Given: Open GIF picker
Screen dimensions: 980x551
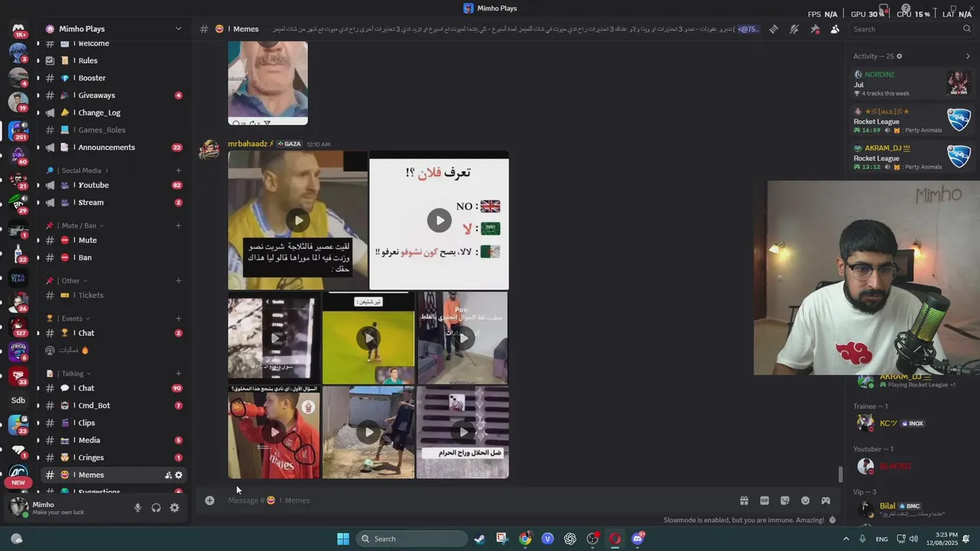Looking at the screenshot, I should coord(764,500).
